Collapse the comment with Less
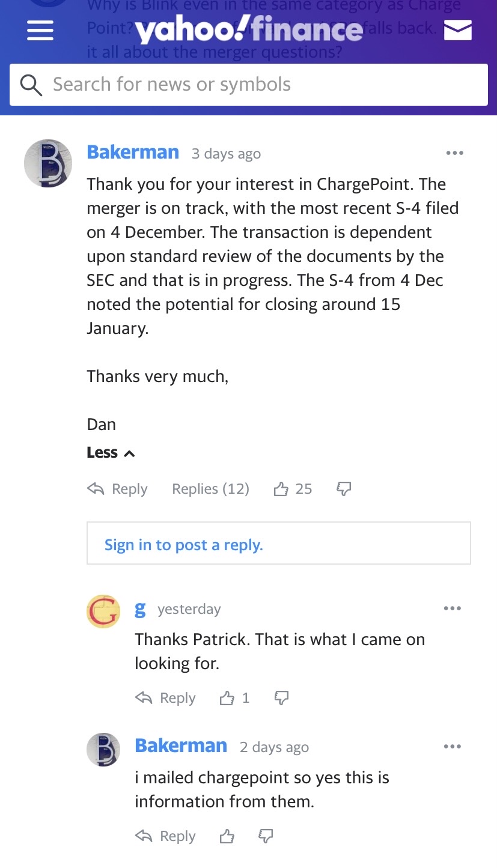This screenshot has width=497, height=868. 111,452
